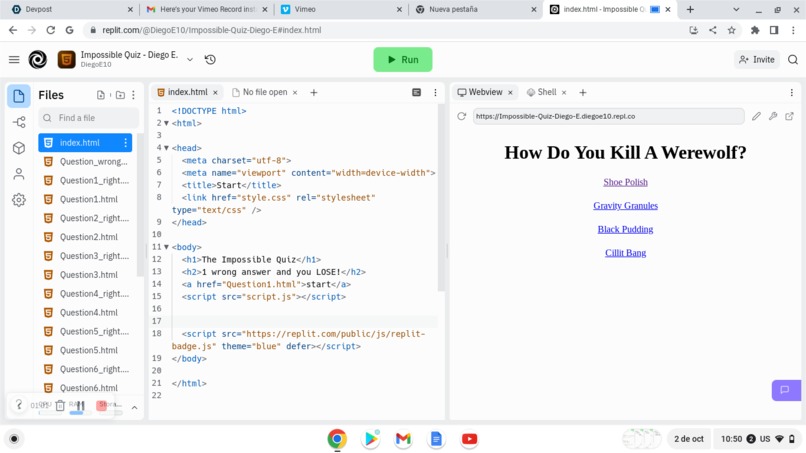The width and height of the screenshot is (806, 453).
Task: Expand the resources panel chevron
Action: point(134,408)
